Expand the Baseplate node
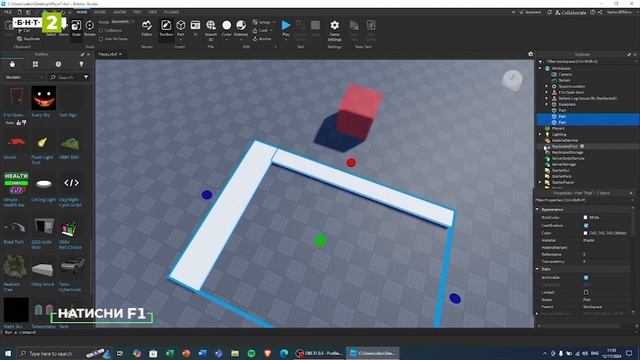Viewport: 640px width, 360px height. pos(547,104)
